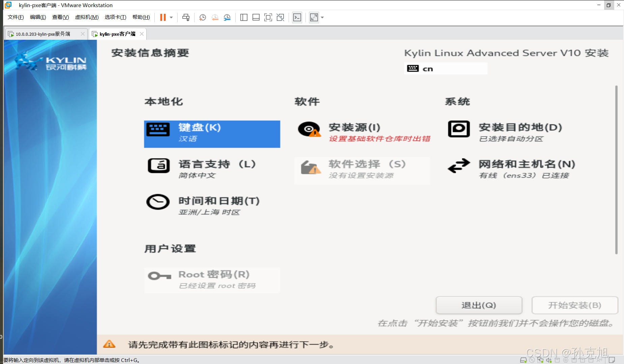Expand the stretch display dropdown arrow

[322, 17]
